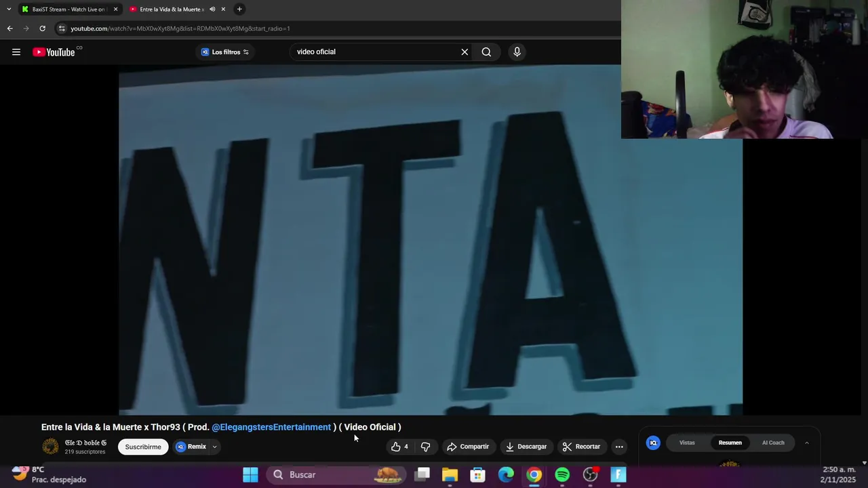Open the Remix button
This screenshot has height=488, width=868.
pyautogui.click(x=191, y=447)
